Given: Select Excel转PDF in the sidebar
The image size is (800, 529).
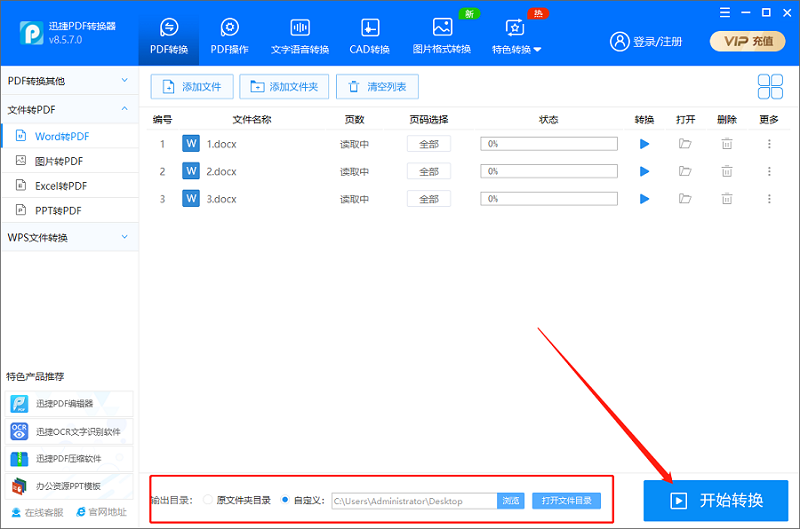Looking at the screenshot, I should (70, 186).
